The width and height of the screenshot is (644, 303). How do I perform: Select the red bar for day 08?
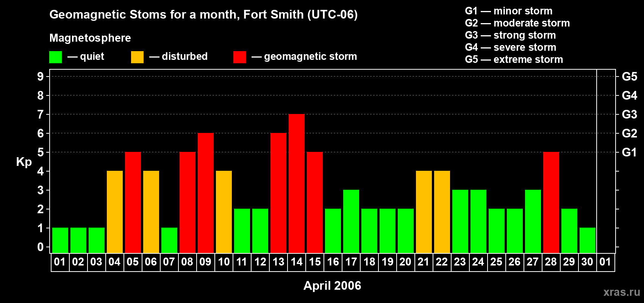click(188, 203)
